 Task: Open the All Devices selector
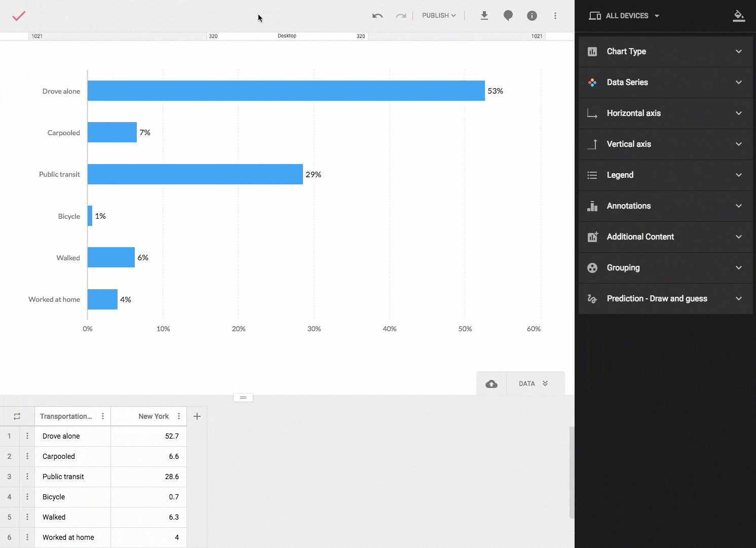click(624, 16)
